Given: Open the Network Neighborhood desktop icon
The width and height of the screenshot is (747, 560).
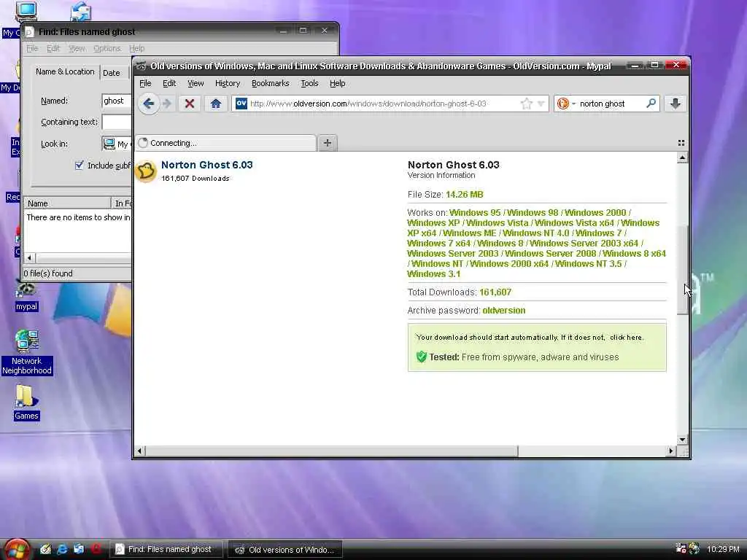Looking at the screenshot, I should coord(27,353).
